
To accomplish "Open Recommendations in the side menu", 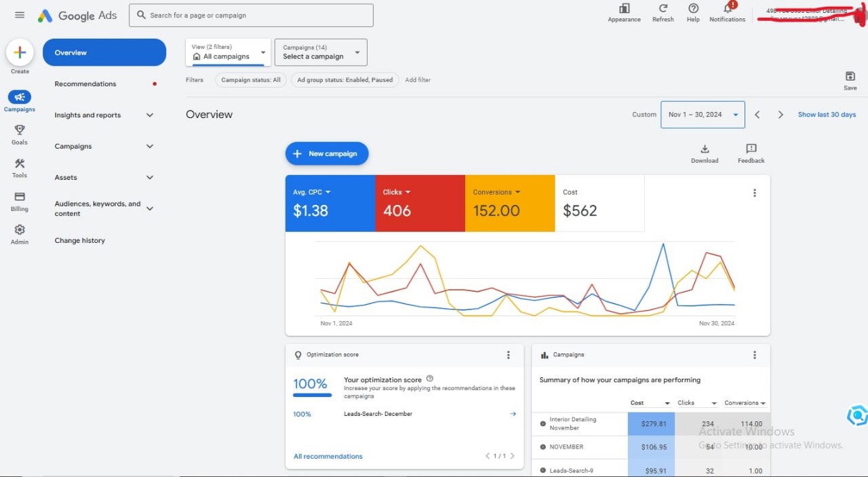I will 85,84.
